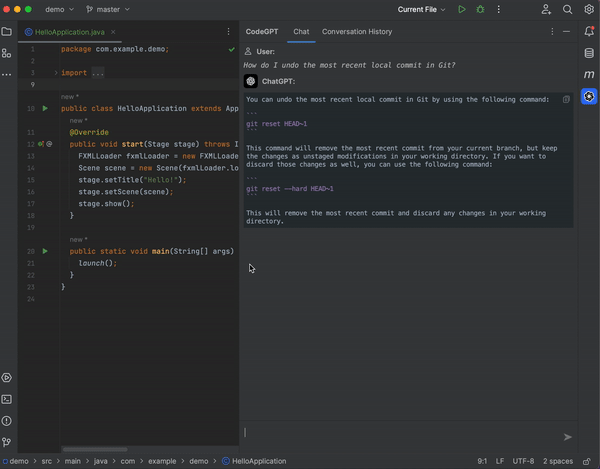600x469 pixels.
Task: Click line number 15 in the gutter
Action: tap(31, 180)
